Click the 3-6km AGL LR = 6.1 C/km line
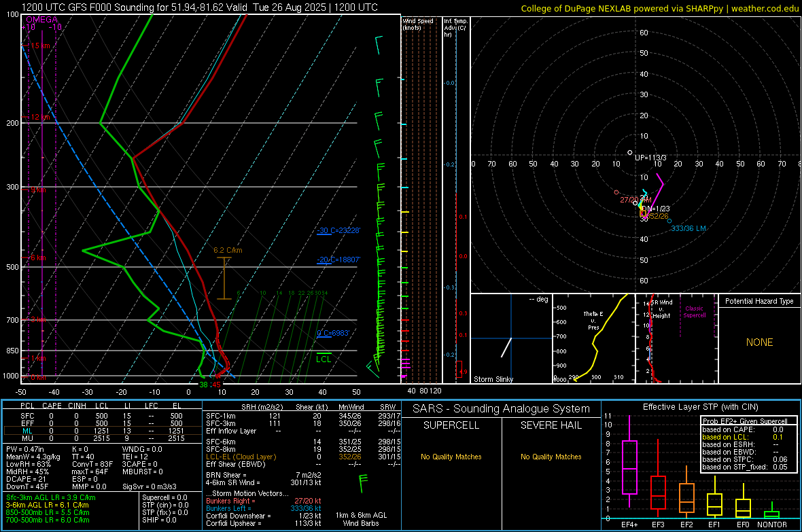Image resolution: width=802 pixels, height=532 pixels. point(48,505)
